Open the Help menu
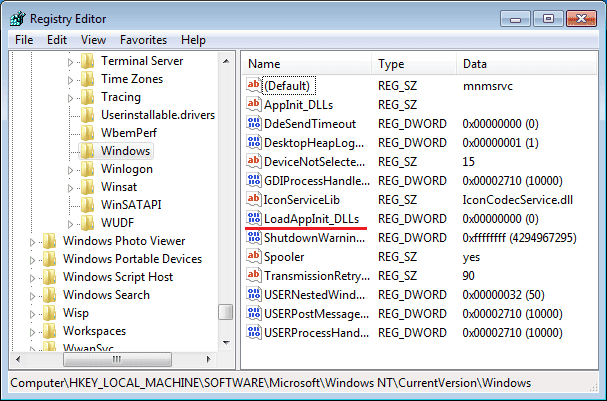This screenshot has height=401, width=607. (193, 40)
